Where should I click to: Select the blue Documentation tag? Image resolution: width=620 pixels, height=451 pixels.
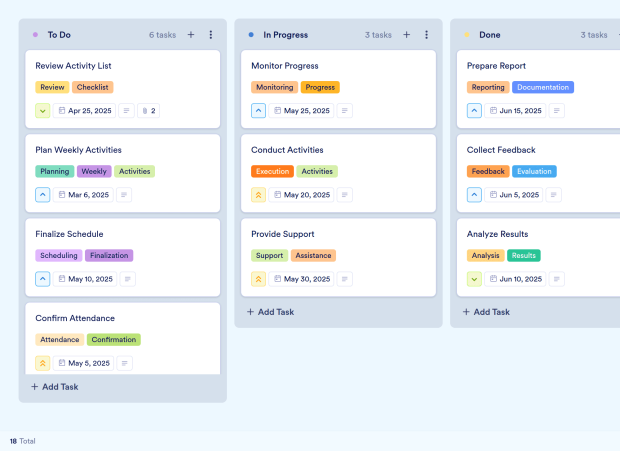point(543,87)
